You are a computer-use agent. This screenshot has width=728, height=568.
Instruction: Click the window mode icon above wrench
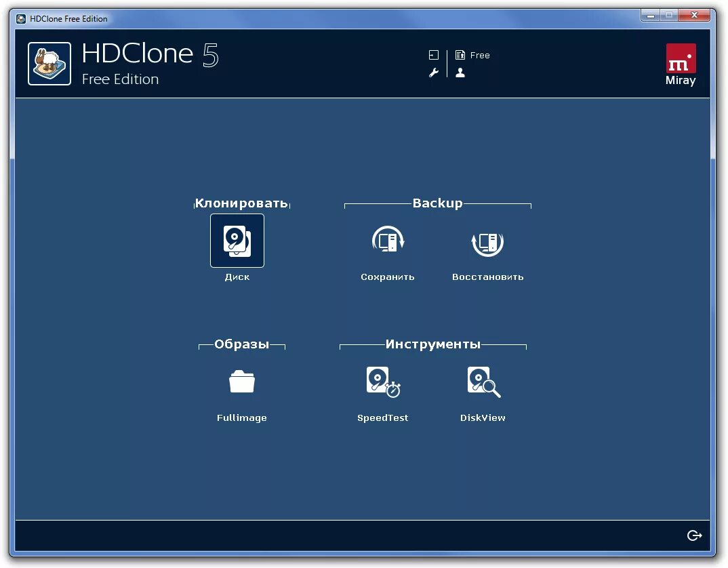[x=434, y=55]
